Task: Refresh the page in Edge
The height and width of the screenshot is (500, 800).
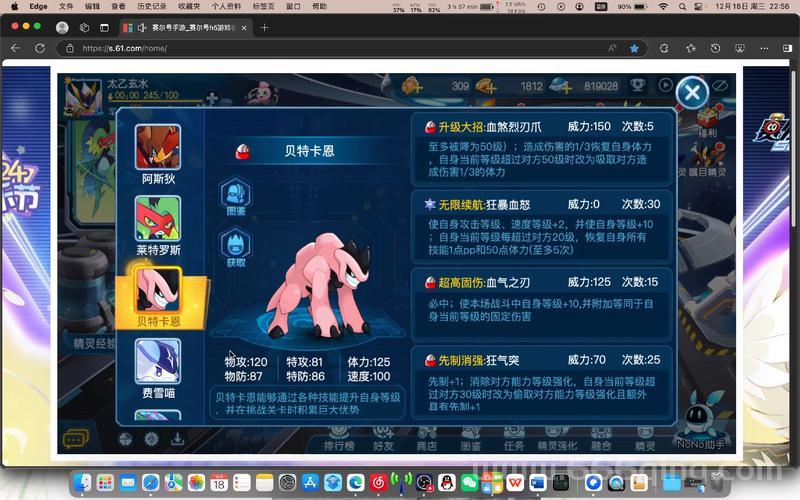Action: click(x=40, y=48)
